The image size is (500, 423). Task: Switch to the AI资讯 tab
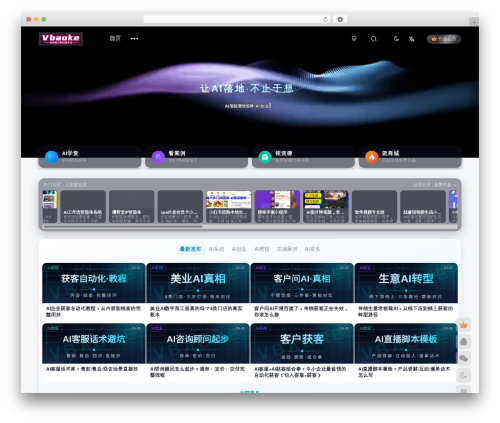pyautogui.click(x=312, y=249)
